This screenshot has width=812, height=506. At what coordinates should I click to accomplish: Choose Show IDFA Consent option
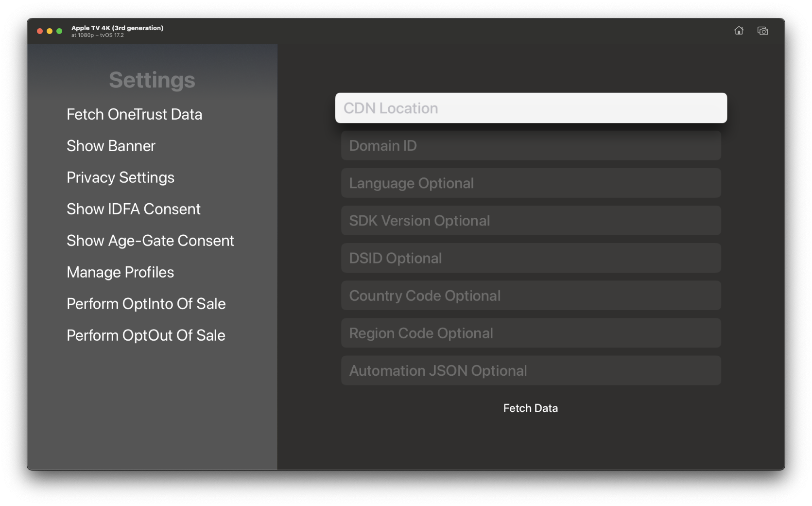[x=134, y=209]
